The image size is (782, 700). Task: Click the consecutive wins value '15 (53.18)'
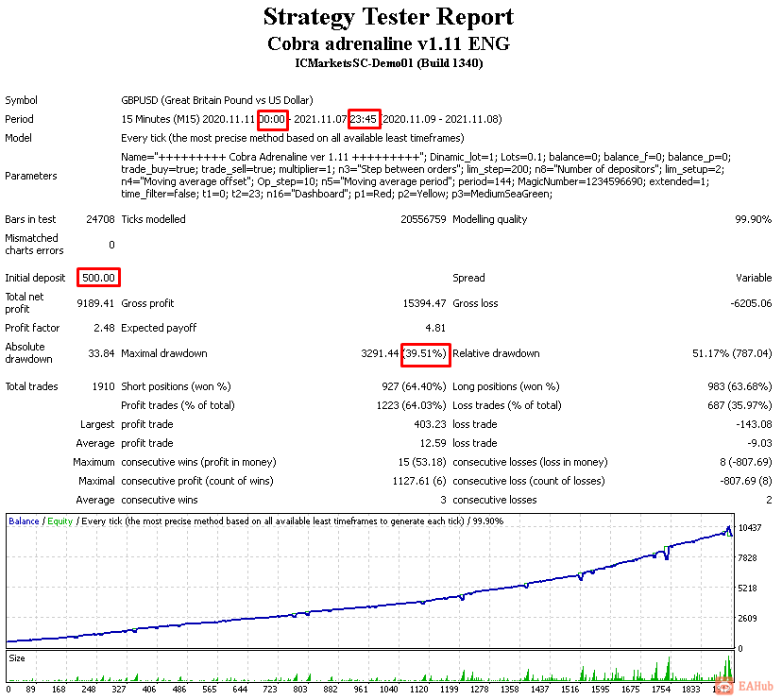422,463
